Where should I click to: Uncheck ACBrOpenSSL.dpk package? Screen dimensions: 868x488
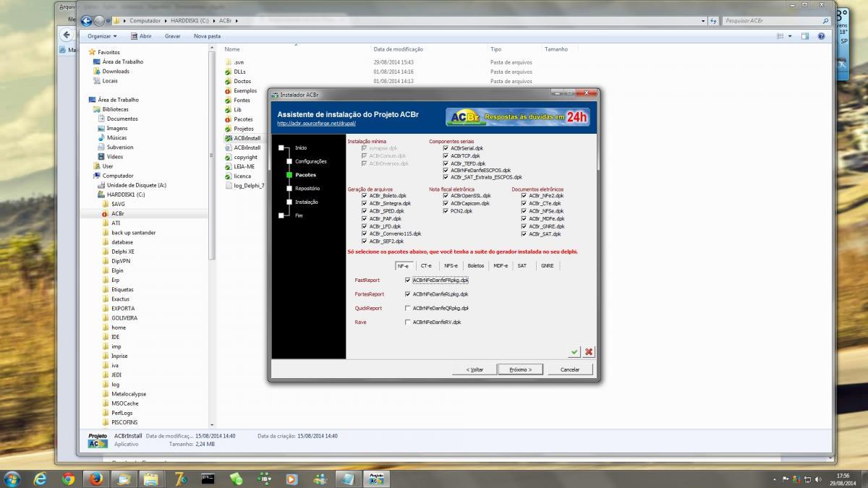446,195
